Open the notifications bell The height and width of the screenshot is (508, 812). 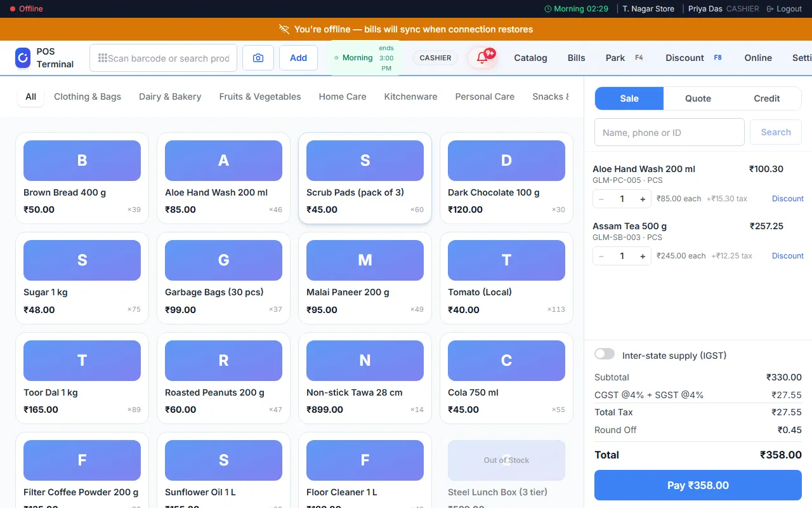click(x=482, y=58)
